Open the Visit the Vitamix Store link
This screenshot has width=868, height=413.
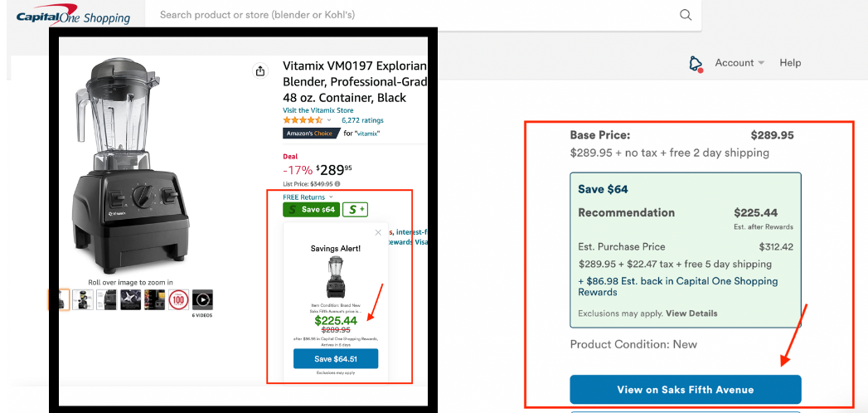[x=318, y=110]
